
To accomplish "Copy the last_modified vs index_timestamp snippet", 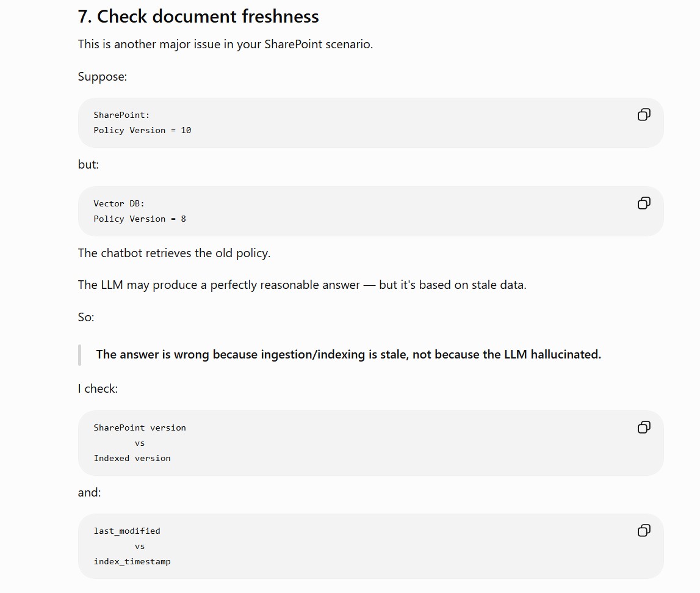I will [x=644, y=531].
